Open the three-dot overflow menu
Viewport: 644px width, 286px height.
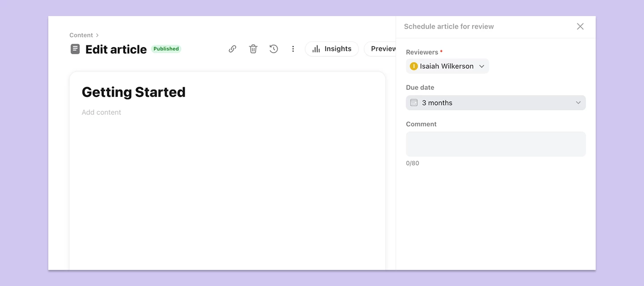(x=293, y=49)
